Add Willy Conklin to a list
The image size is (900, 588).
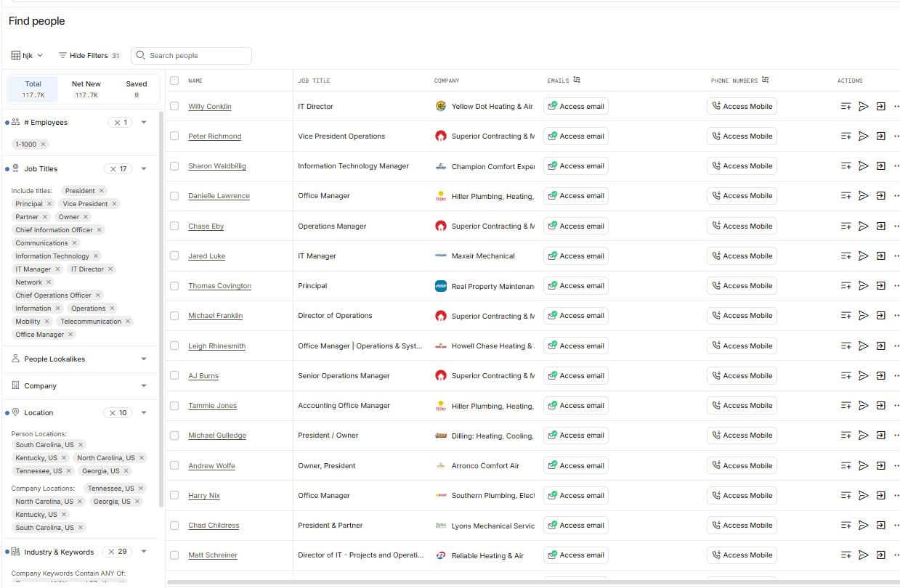(x=846, y=107)
